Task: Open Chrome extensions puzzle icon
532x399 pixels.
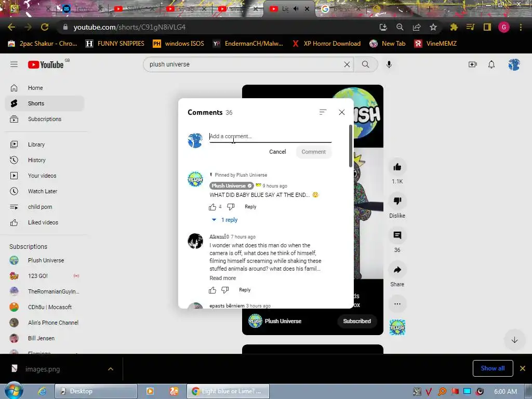Action: (x=454, y=27)
